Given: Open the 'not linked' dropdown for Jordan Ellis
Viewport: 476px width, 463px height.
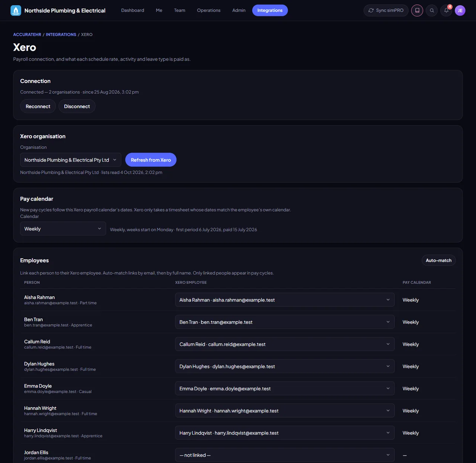Looking at the screenshot, I should (x=285, y=455).
